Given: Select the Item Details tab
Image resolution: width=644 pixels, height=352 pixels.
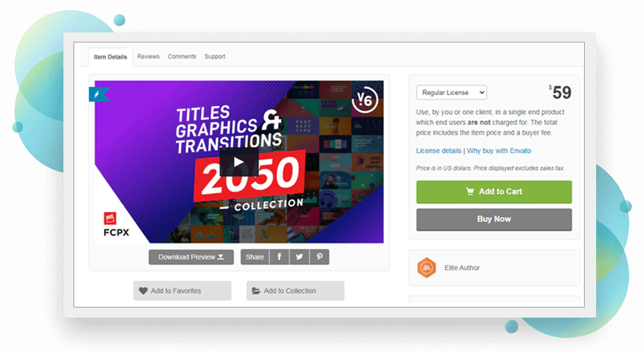Looking at the screenshot, I should pyautogui.click(x=111, y=57).
